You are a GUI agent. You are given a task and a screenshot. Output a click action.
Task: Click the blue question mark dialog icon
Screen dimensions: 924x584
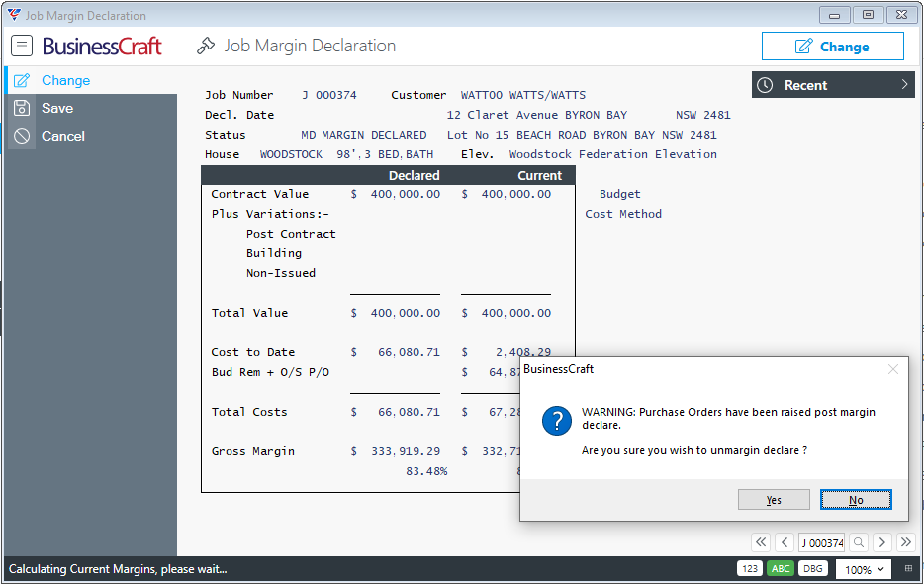pyautogui.click(x=556, y=421)
